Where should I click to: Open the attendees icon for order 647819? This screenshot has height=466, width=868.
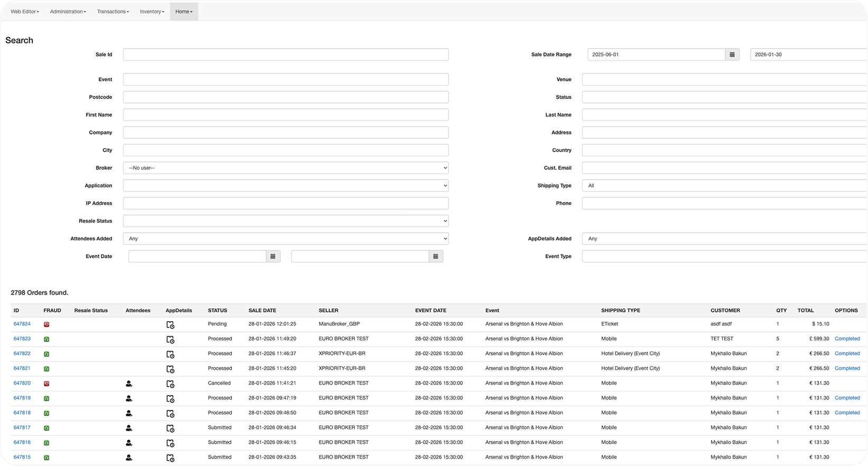click(129, 398)
